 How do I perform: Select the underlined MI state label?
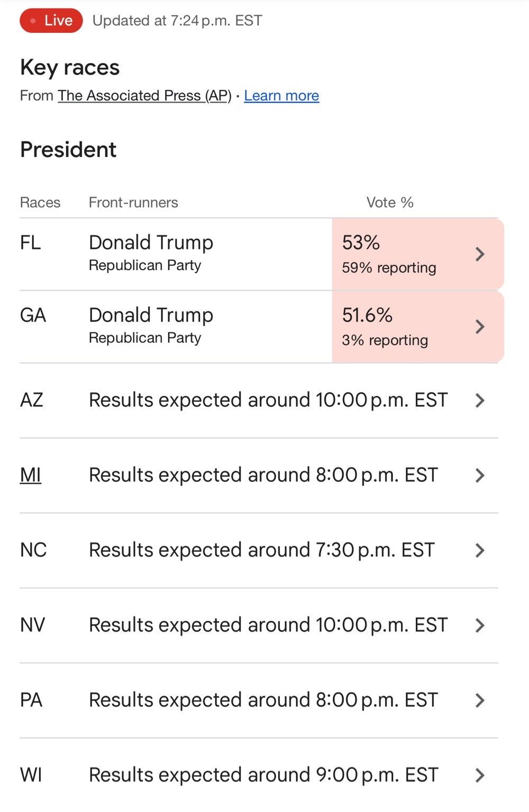[x=31, y=475]
